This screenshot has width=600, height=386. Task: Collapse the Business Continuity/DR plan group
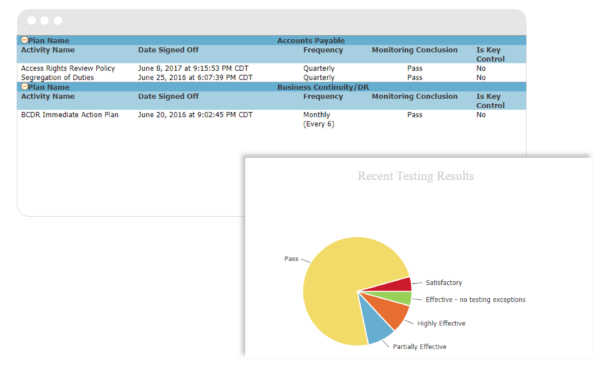click(x=24, y=86)
